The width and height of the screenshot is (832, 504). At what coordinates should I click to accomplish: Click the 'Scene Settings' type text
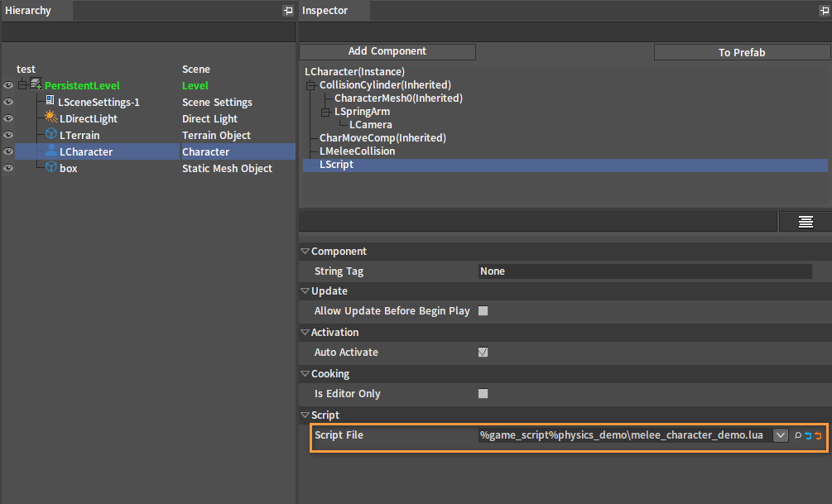tap(217, 102)
